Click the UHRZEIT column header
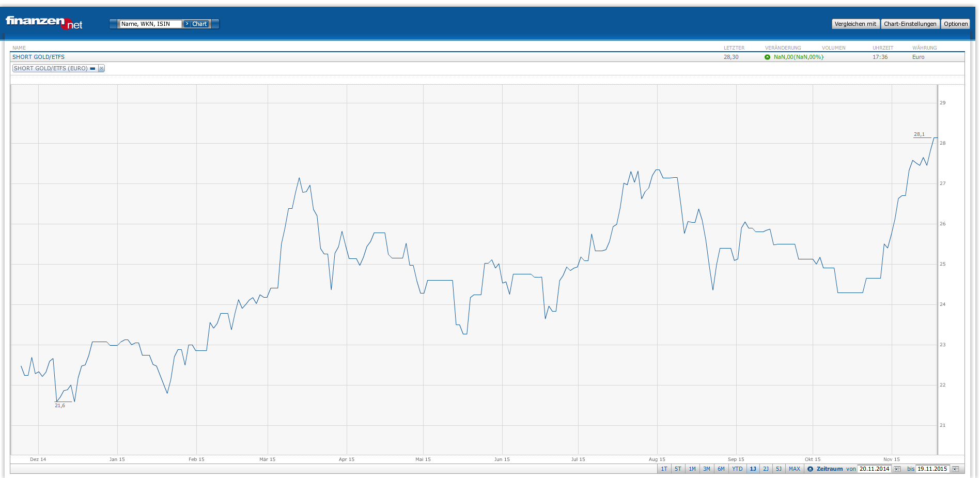 pos(883,48)
